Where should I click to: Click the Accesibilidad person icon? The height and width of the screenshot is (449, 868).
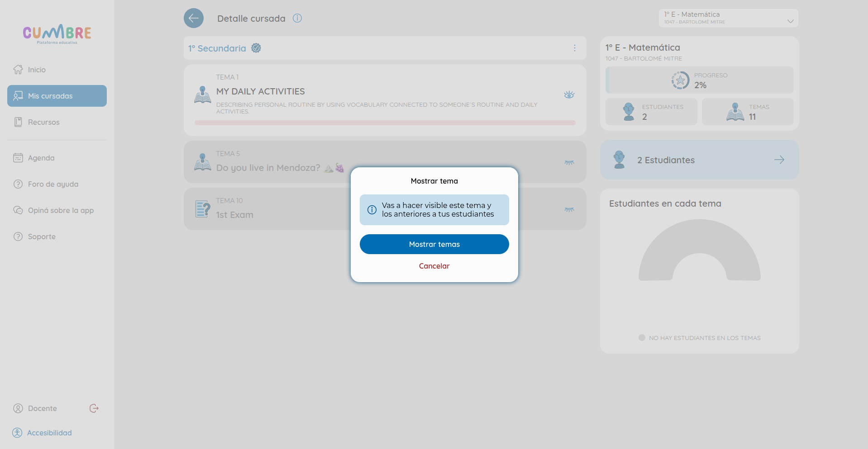pyautogui.click(x=17, y=433)
